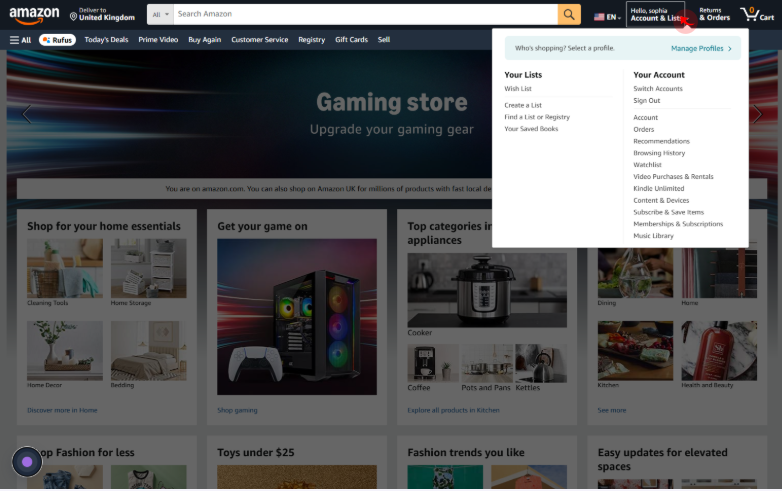Click the purple floating circle button
Viewport: 782px width, 491px height.
[27, 462]
